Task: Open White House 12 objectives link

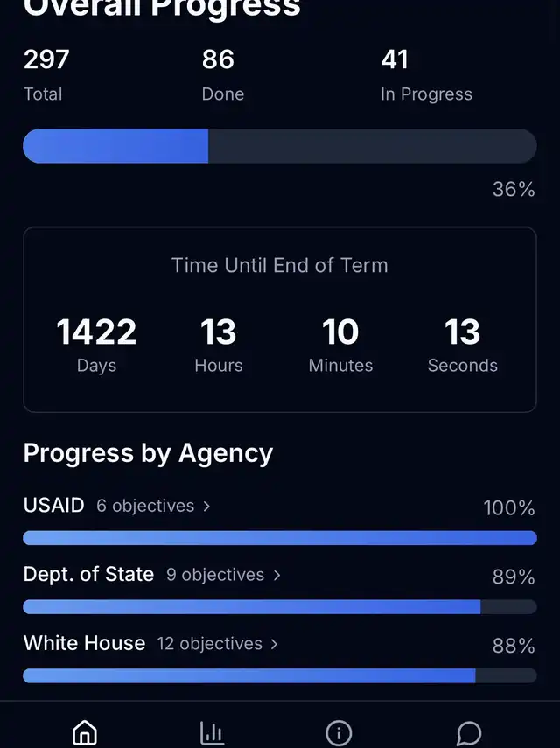Action: click(x=218, y=644)
